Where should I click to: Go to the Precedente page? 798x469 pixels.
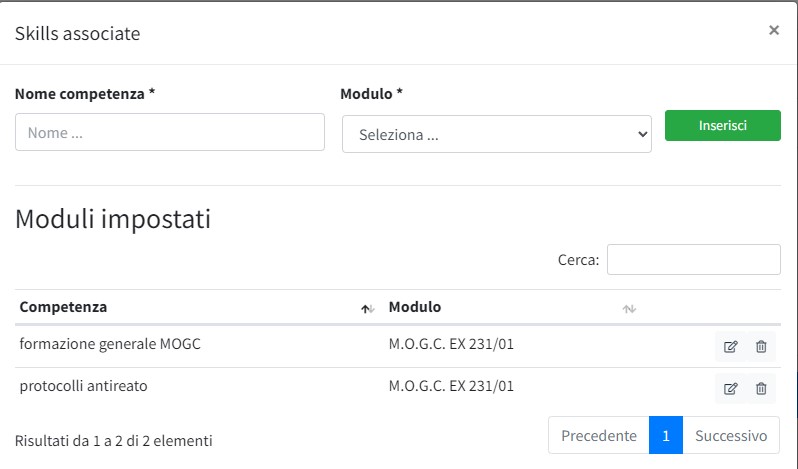tap(598, 436)
